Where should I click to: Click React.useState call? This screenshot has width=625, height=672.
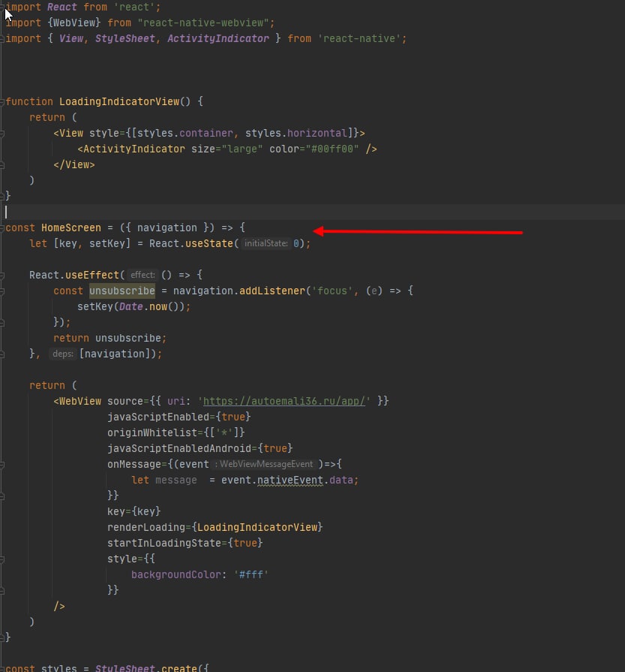(x=191, y=243)
